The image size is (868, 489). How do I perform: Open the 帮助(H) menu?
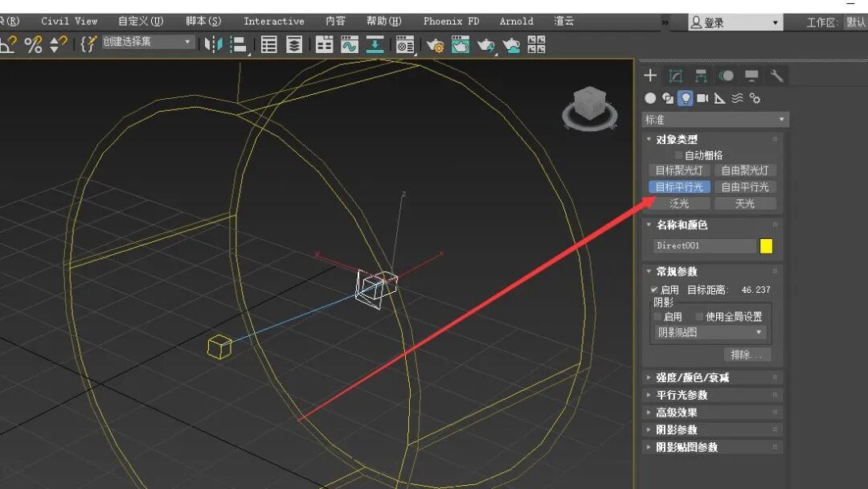[x=383, y=21]
